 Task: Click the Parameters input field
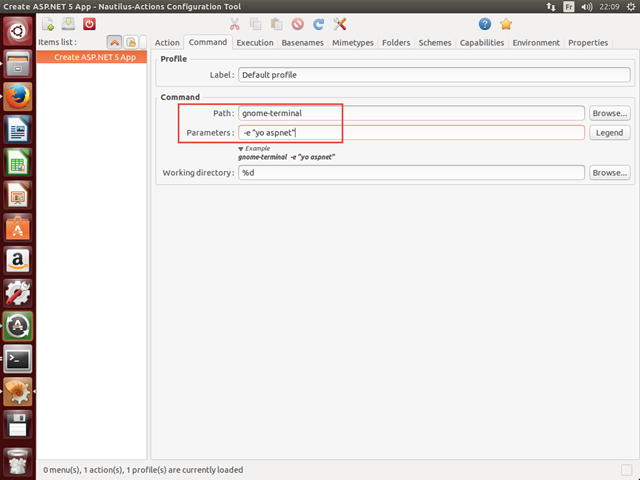click(411, 133)
